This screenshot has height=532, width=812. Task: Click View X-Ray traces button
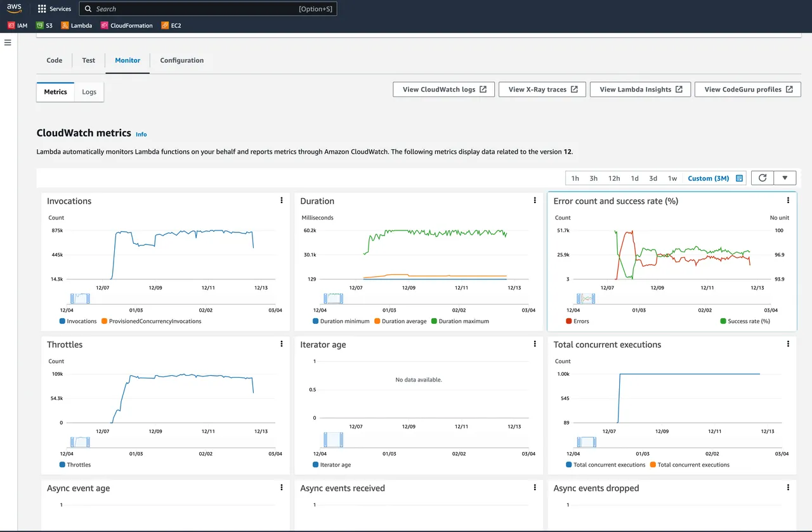tap(542, 90)
